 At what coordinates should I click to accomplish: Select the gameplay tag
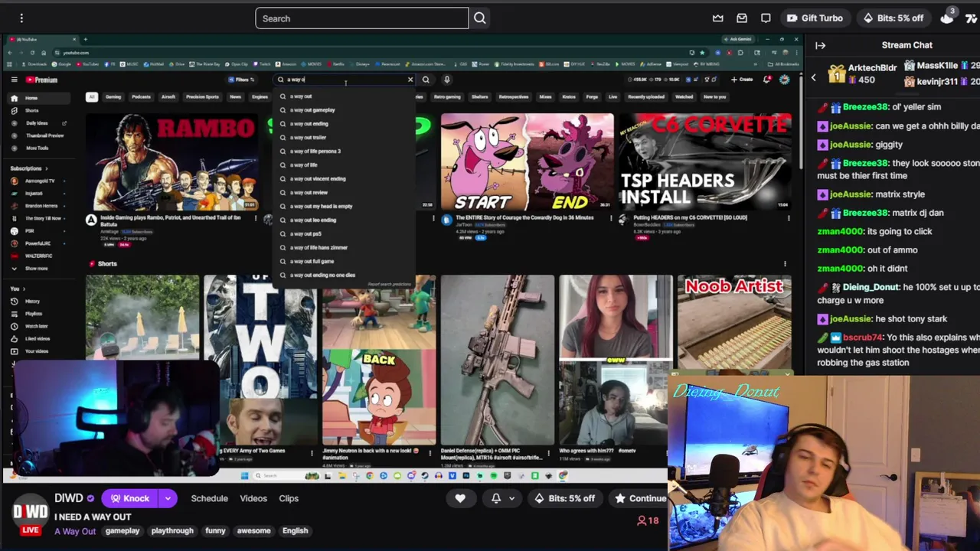(x=122, y=530)
